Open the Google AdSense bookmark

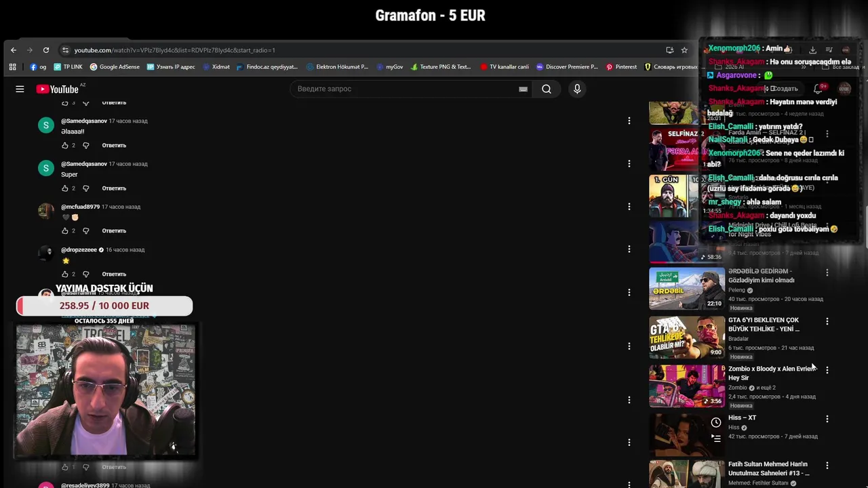pyautogui.click(x=115, y=67)
